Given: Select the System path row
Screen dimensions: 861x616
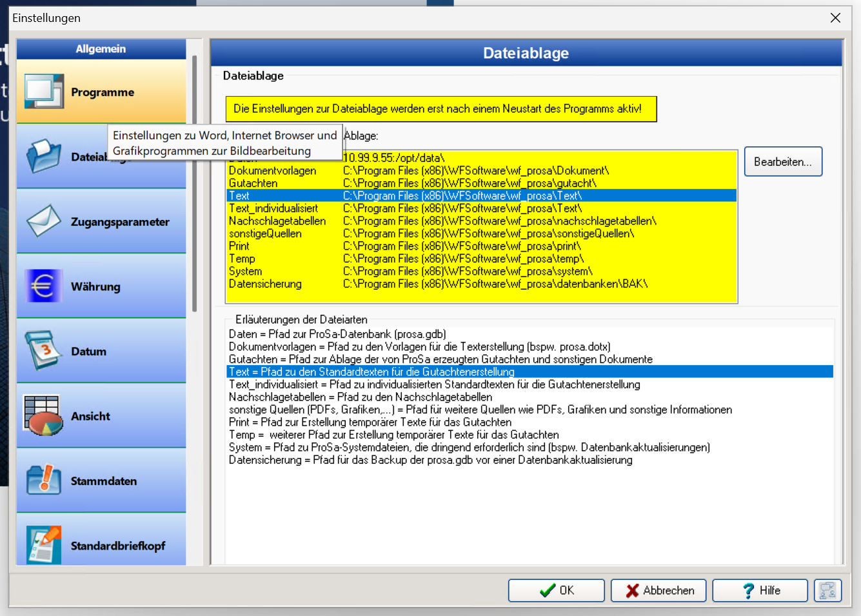Looking at the screenshot, I should (482, 271).
